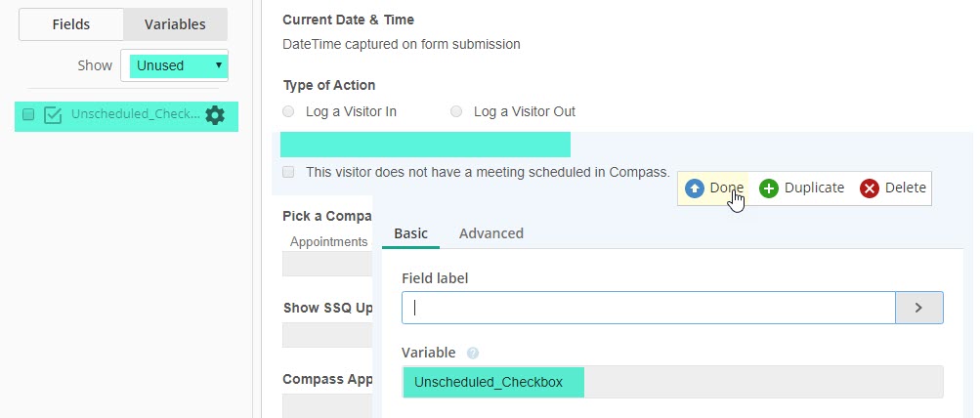Open the Variable help question mark

(x=473, y=353)
